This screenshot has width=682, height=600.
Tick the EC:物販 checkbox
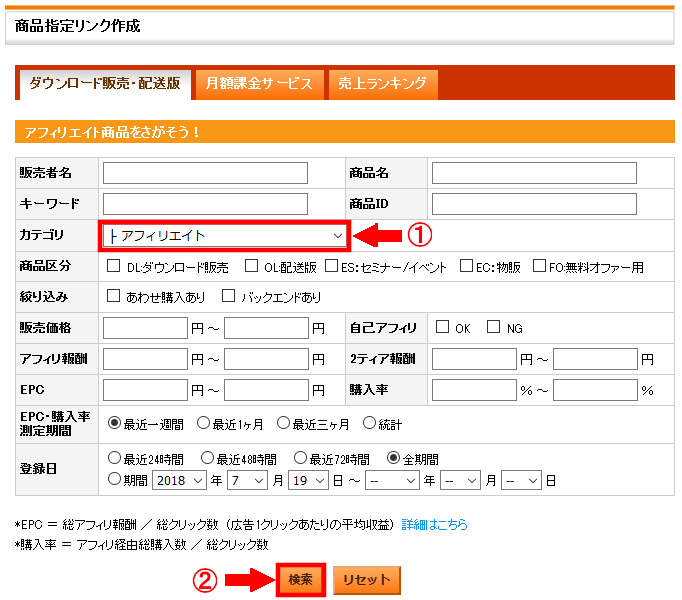pyautogui.click(x=466, y=265)
